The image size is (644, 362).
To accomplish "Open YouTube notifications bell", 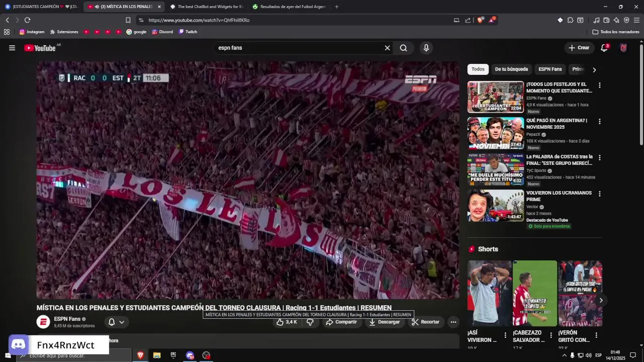I will [604, 48].
